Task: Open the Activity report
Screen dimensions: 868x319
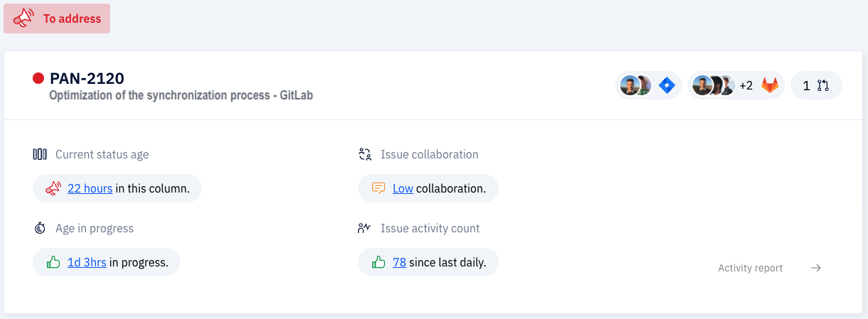Action: pyautogui.click(x=750, y=268)
